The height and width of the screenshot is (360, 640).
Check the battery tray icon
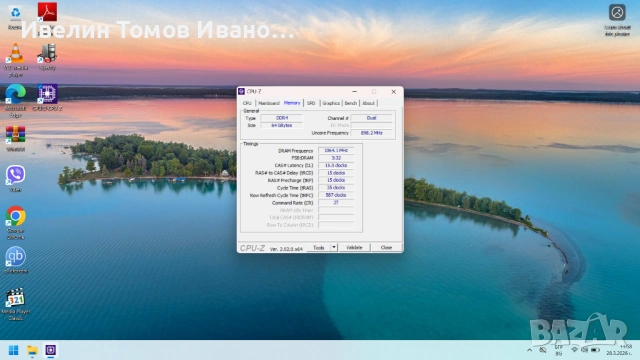tap(596, 350)
